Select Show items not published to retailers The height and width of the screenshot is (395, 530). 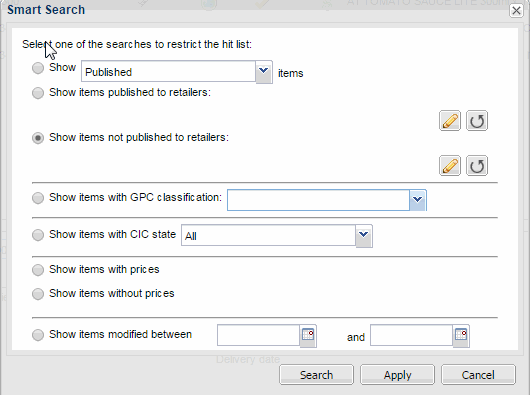click(38, 138)
